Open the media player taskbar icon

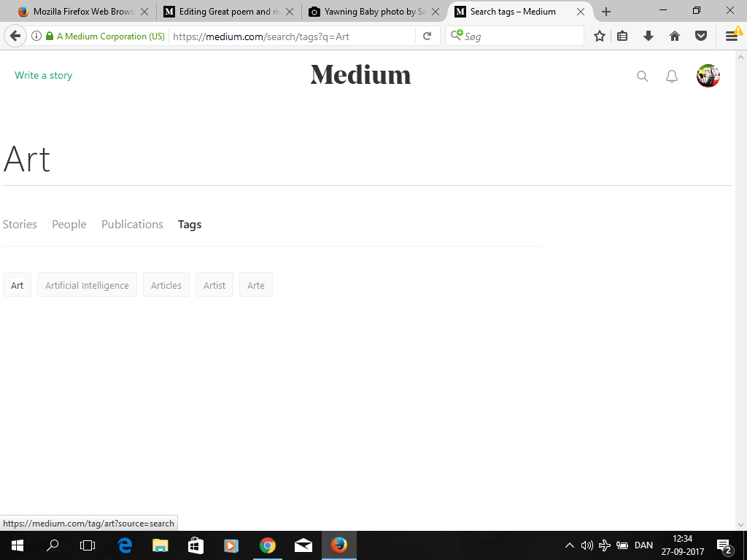[x=231, y=545]
